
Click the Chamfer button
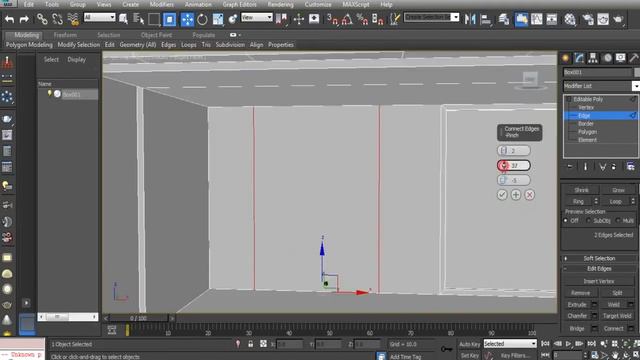(577, 316)
